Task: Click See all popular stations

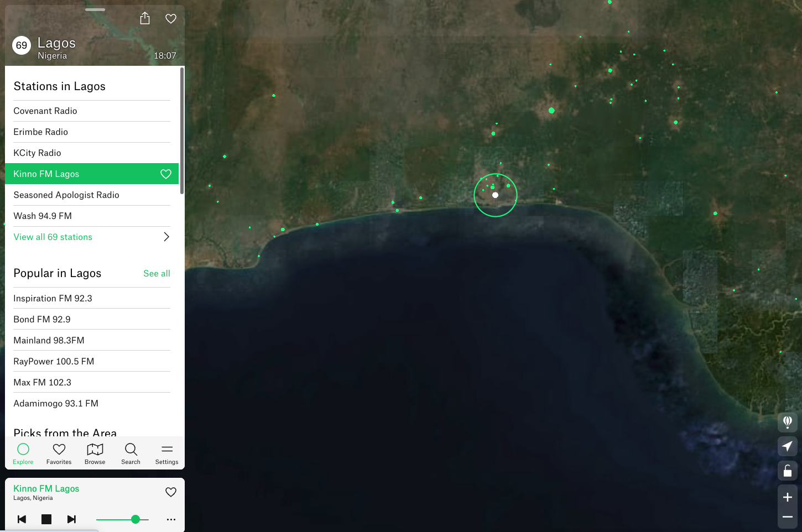Action: pyautogui.click(x=157, y=273)
